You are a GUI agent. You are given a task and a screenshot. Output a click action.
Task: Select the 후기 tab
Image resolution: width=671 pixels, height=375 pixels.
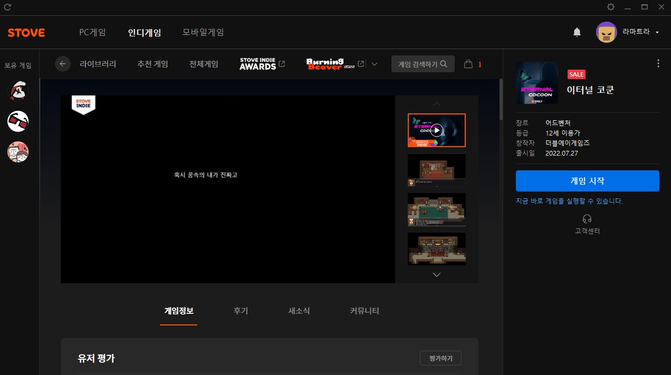(x=241, y=311)
